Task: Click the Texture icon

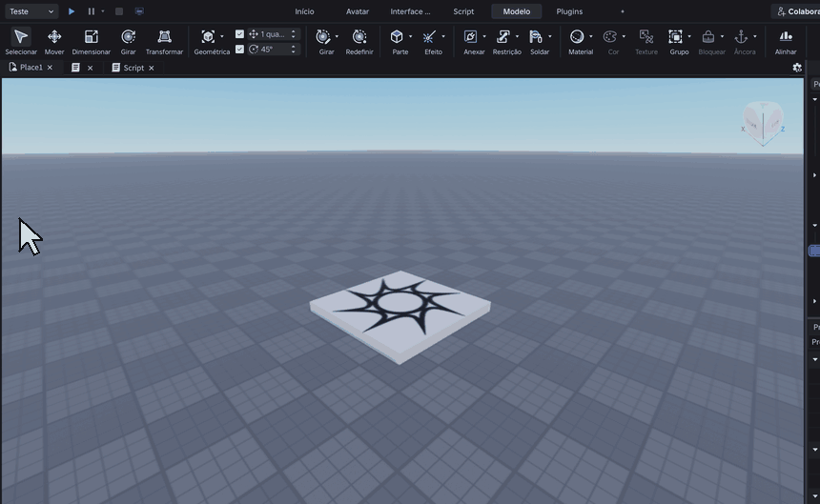Action: coord(646,36)
